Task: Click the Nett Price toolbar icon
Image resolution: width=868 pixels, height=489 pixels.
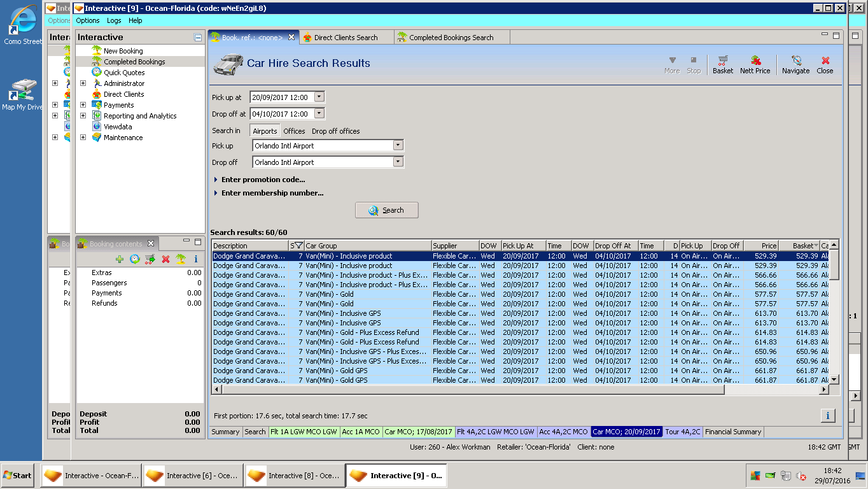Action: coord(755,64)
